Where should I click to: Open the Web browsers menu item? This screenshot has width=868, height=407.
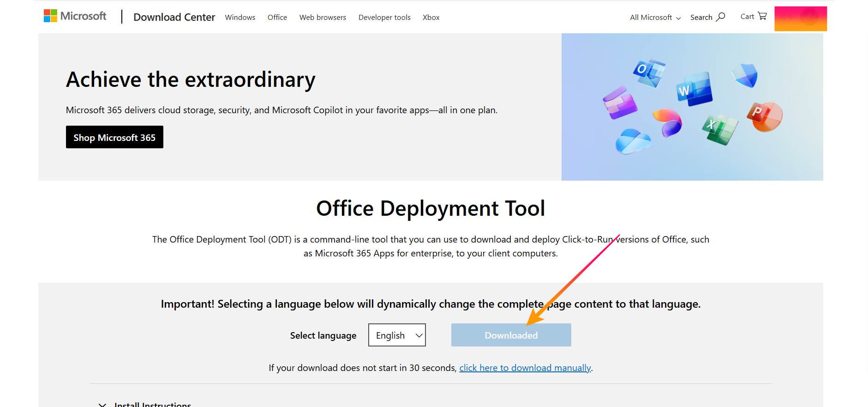click(x=323, y=17)
